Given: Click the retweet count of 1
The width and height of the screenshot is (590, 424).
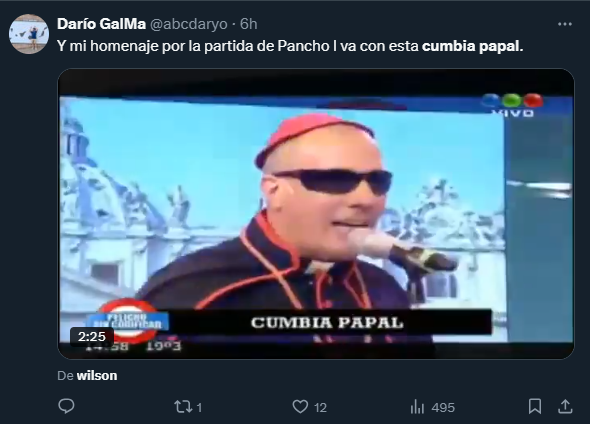Looking at the screenshot, I should [199, 407].
